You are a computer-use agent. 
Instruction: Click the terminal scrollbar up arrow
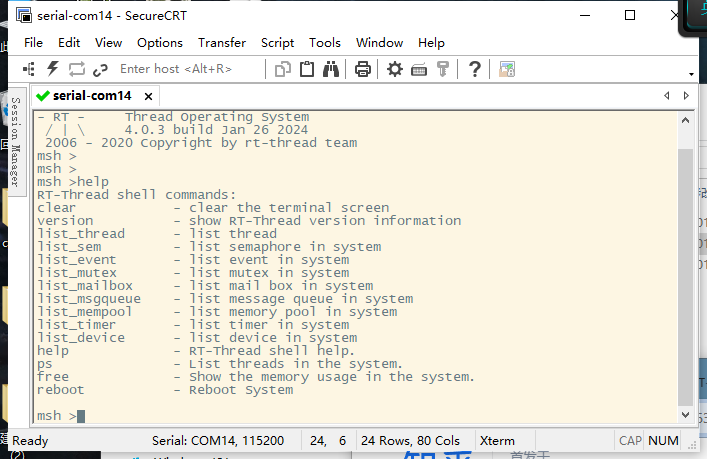pos(685,120)
